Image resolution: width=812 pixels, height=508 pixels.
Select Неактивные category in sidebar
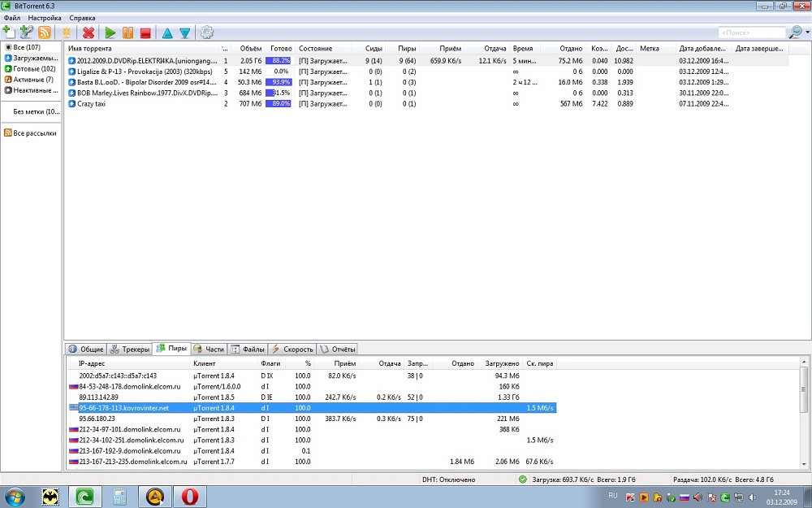[x=31, y=90]
